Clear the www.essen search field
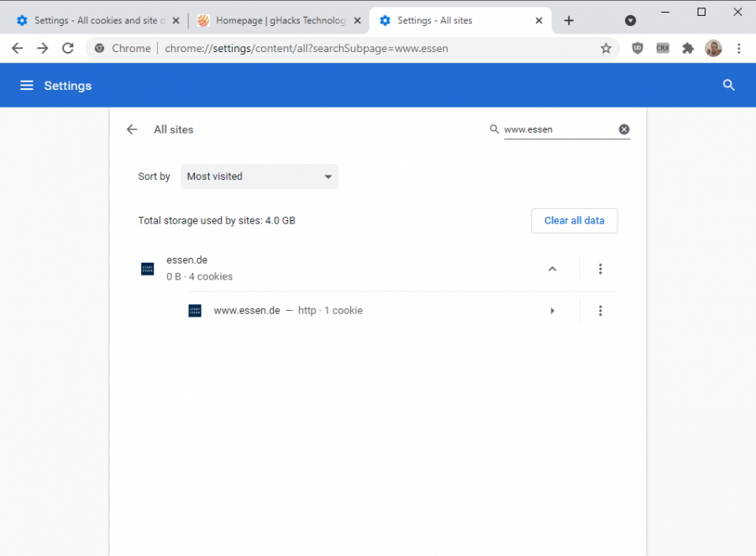The width and height of the screenshot is (756, 556). pos(624,129)
